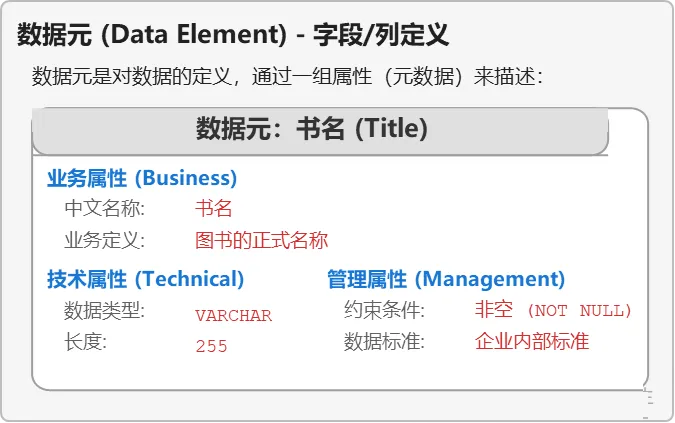Screen dimensions: 675x423
Task: Click the 中文名称 field label
Action: pos(105,209)
